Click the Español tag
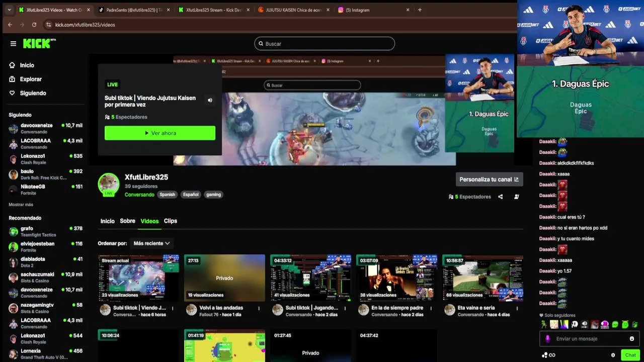 pyautogui.click(x=191, y=195)
